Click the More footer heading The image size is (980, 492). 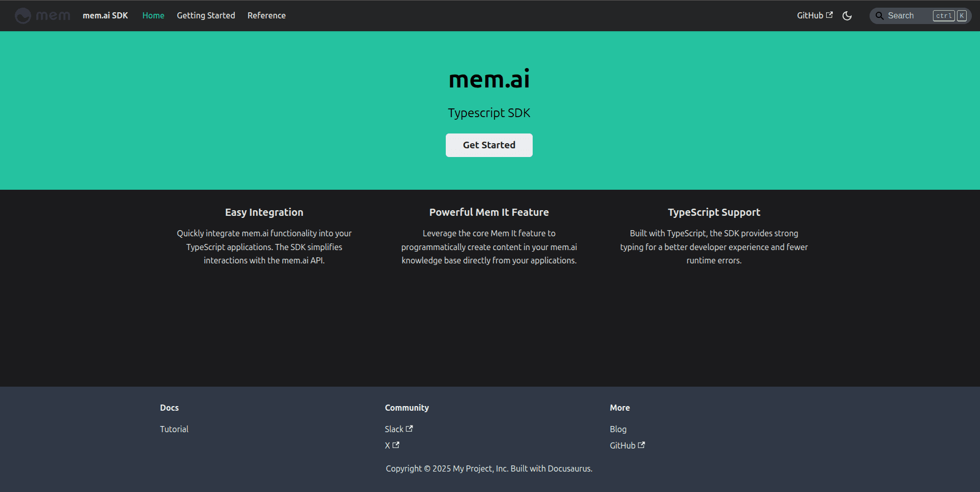(x=620, y=408)
